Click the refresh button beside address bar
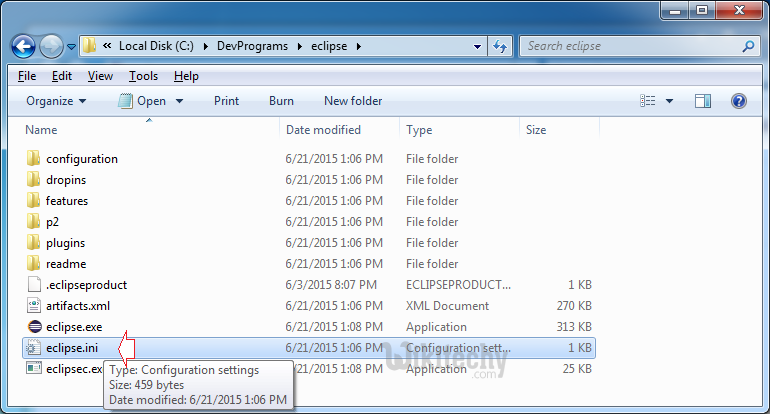Image resolution: width=770 pixels, height=414 pixels. [x=501, y=46]
